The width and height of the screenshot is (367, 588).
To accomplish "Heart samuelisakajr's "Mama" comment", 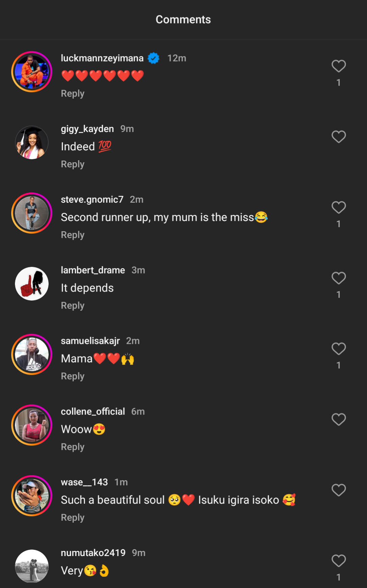I will pos(338,349).
